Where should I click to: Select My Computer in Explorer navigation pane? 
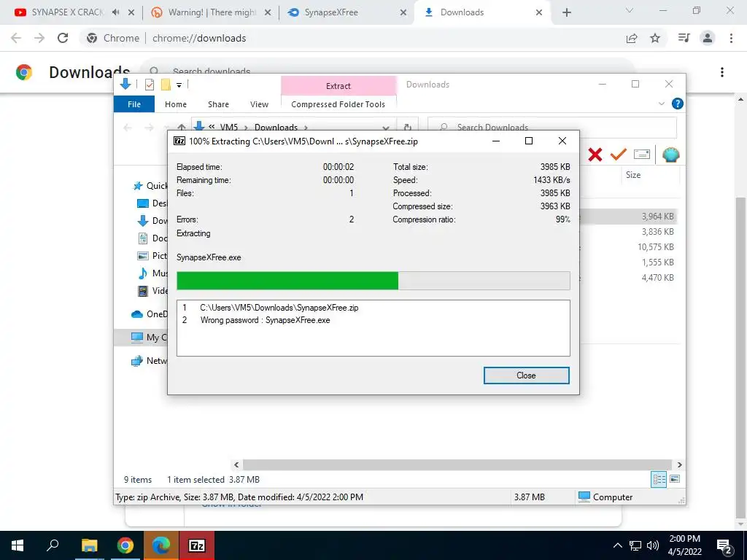(141, 337)
